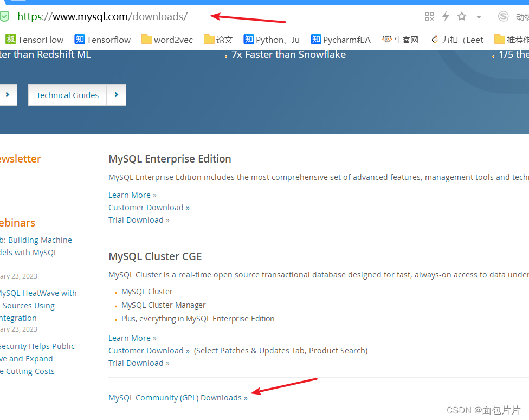The height and width of the screenshot is (420, 529).
Task: Click the Sogou S search engine icon
Action: tap(503, 16)
